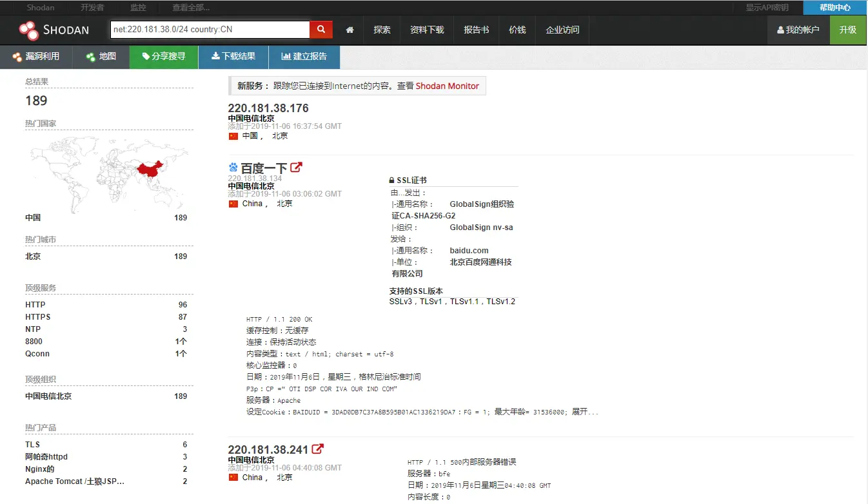Open the 漏洞利用 exploits tab
Image resolution: width=868 pixels, height=504 pixels.
36,57
